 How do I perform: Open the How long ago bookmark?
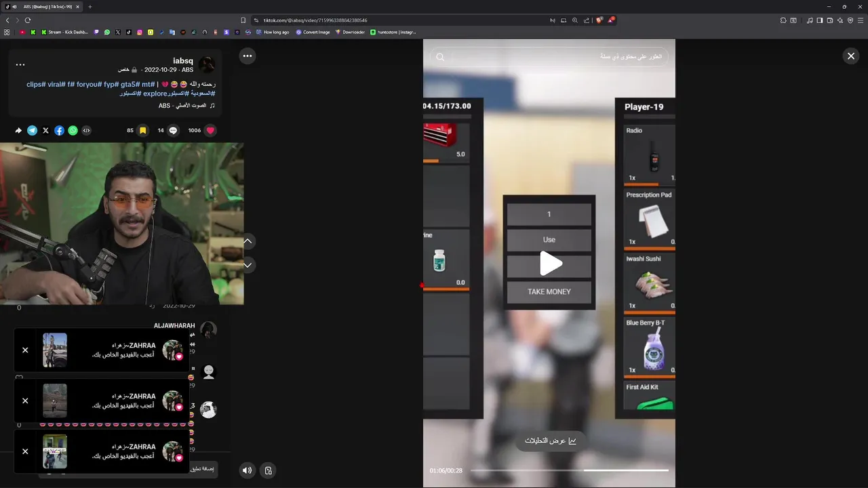tap(273, 32)
